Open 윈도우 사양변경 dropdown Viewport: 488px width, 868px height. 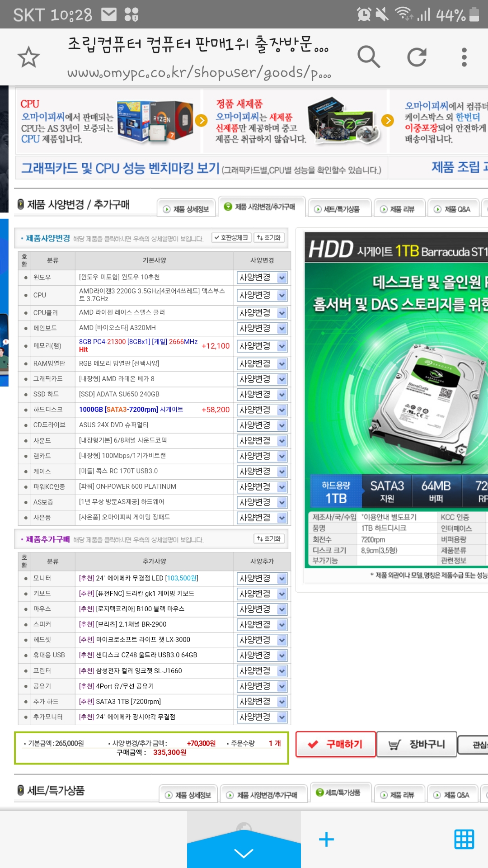point(263,278)
